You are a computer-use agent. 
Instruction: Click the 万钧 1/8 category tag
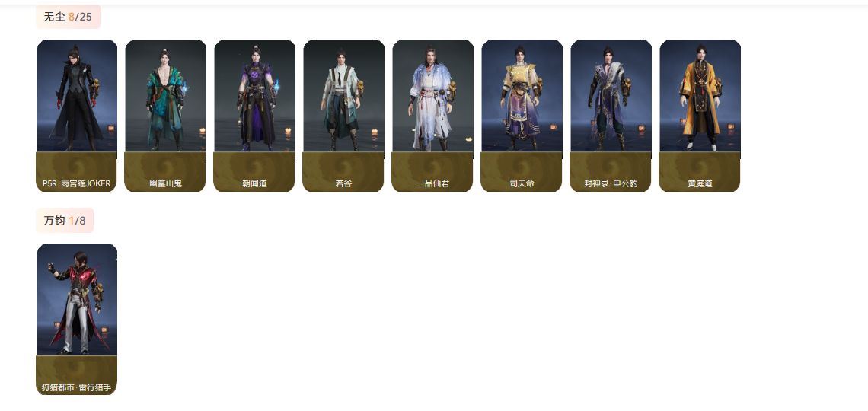pyautogui.click(x=65, y=221)
